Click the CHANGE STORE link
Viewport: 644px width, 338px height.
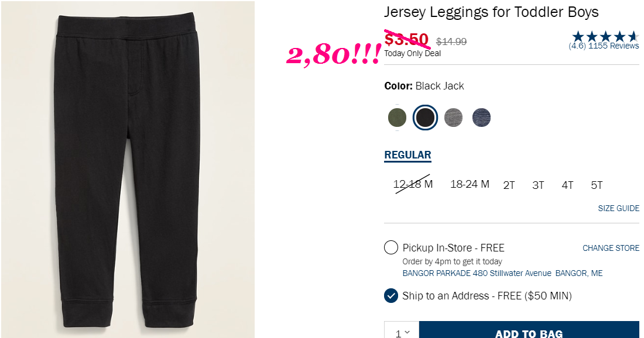point(611,248)
